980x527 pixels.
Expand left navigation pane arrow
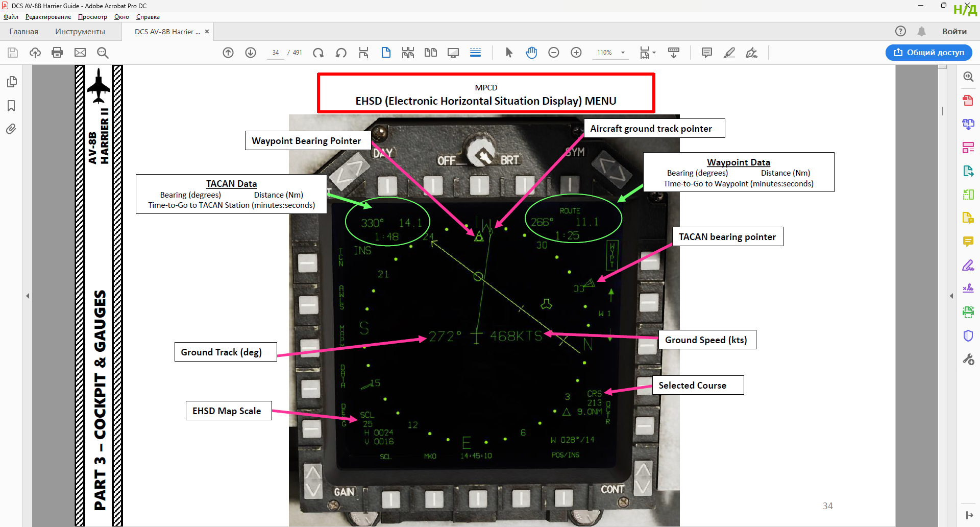tap(28, 296)
